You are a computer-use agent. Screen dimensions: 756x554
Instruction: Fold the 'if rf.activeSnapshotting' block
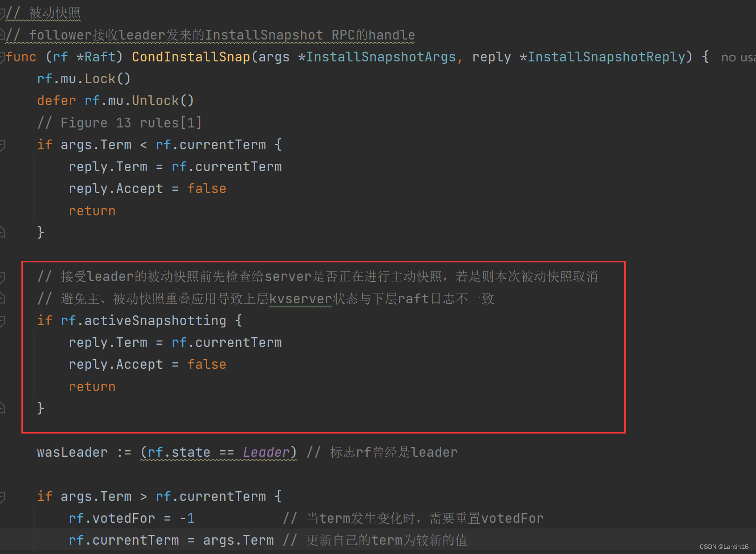[x=2, y=321]
